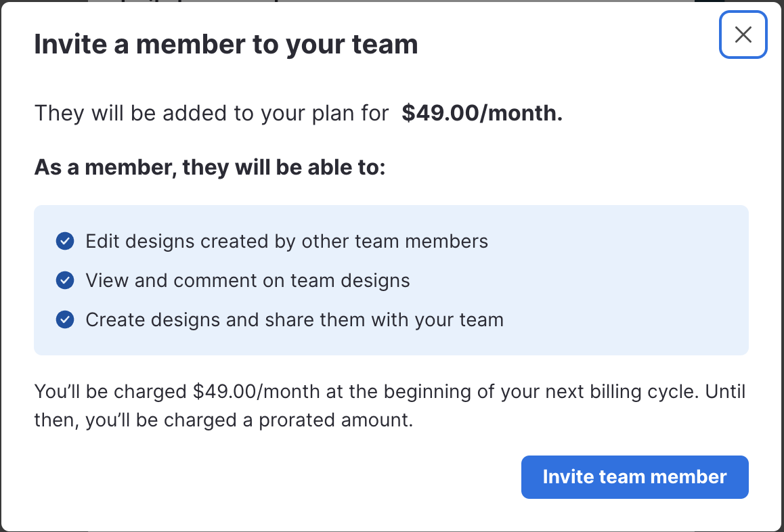
Task: Click the "prorated amount" phrase
Action: pos(336,420)
